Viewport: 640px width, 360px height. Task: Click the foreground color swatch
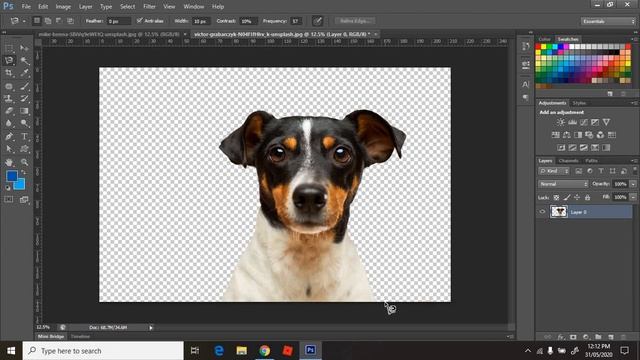11,176
